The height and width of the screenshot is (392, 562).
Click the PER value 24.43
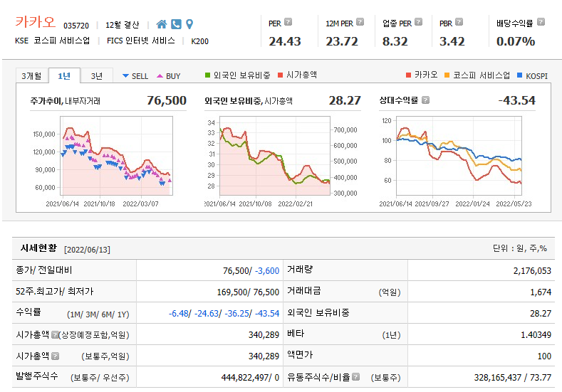pyautogui.click(x=285, y=41)
